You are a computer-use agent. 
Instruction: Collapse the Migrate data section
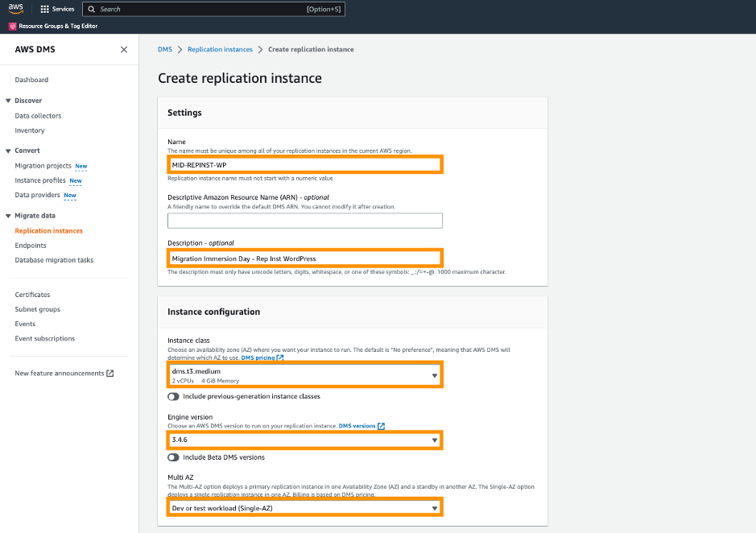point(8,216)
